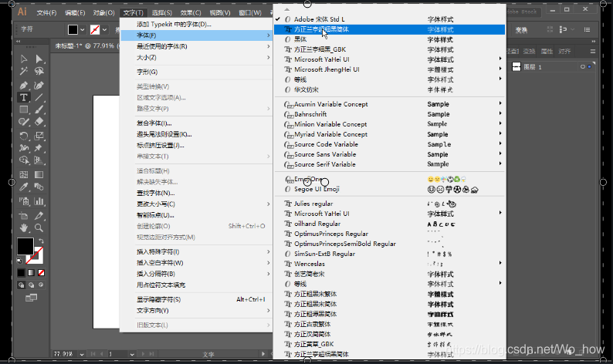
Task: Switch paint mode to Gradient
Action: [x=32, y=272]
